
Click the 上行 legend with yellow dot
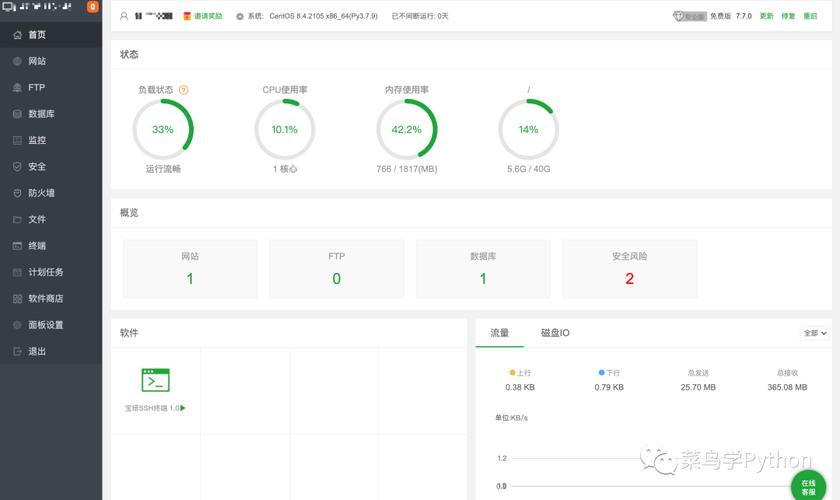pos(520,372)
